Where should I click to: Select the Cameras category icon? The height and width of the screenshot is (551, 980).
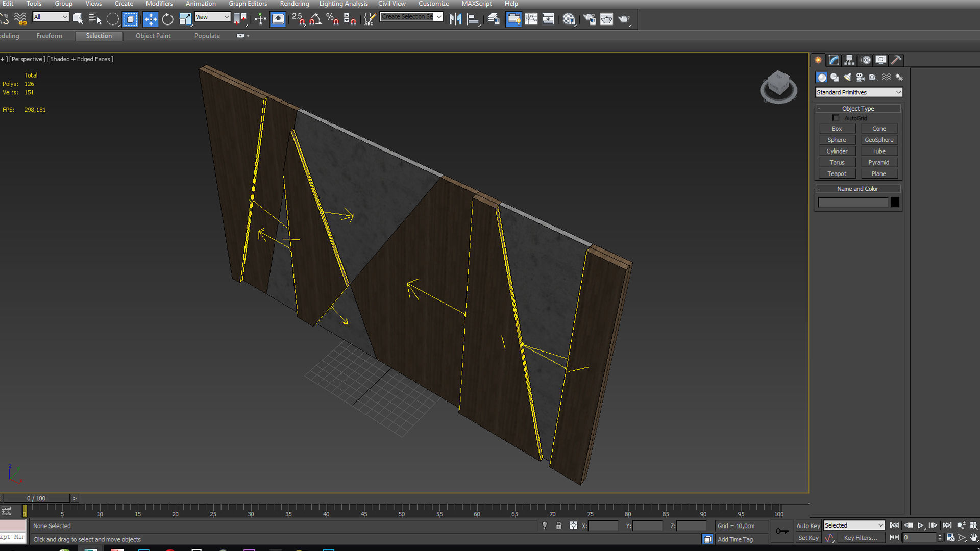click(x=861, y=77)
